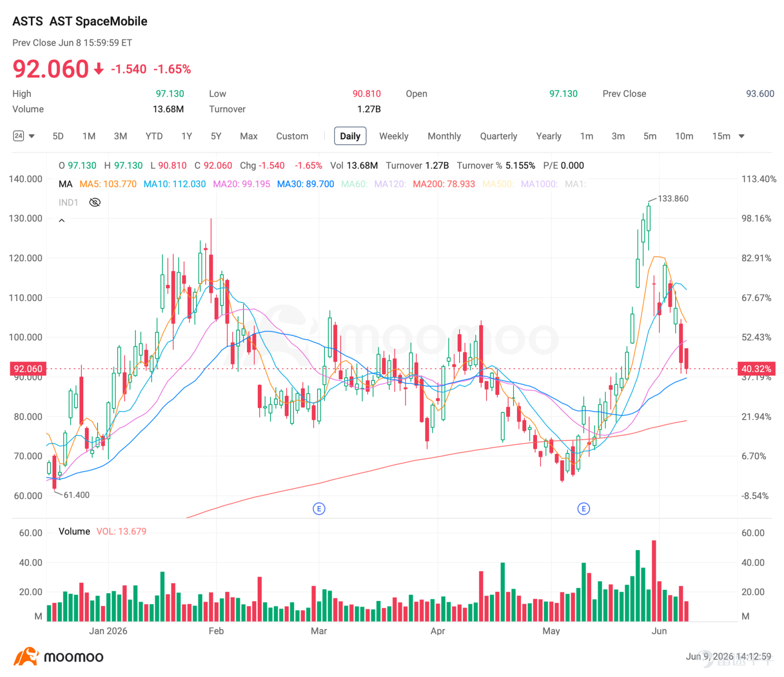Click the faded MA60 legend entry
The image size is (784, 677).
354,184
